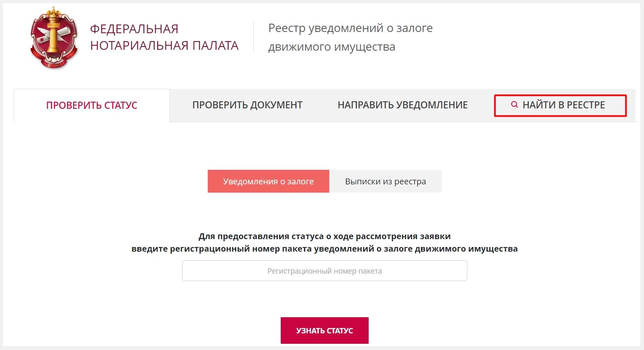Click the НОТАРИАЛЬНАЯ ПАЛАТА header text
The height and width of the screenshot is (350, 644).
(164, 46)
